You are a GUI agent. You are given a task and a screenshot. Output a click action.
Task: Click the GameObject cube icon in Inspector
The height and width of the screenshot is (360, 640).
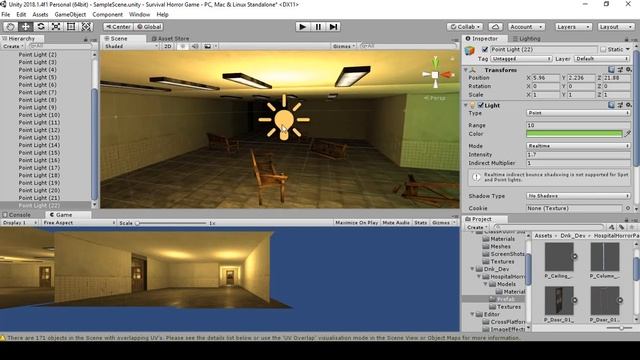click(470, 51)
